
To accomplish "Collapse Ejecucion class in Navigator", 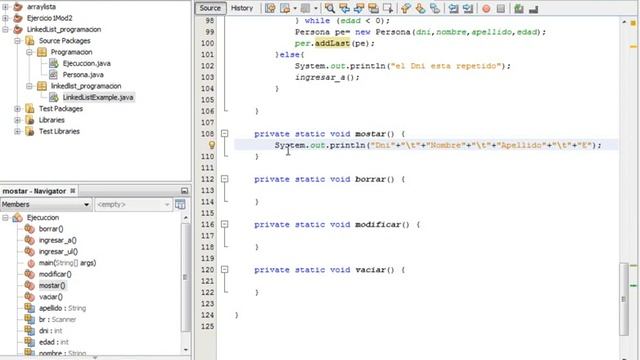I will point(5,218).
